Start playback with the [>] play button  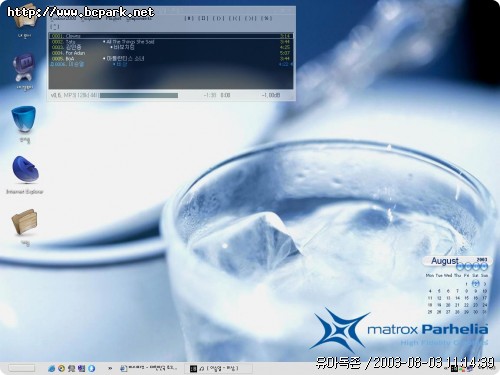click(218, 18)
